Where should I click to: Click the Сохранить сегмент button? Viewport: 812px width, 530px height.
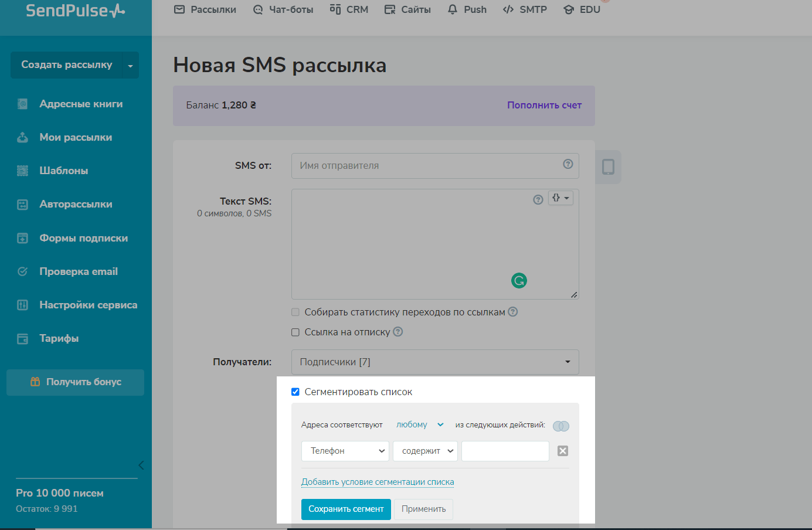[346, 509]
